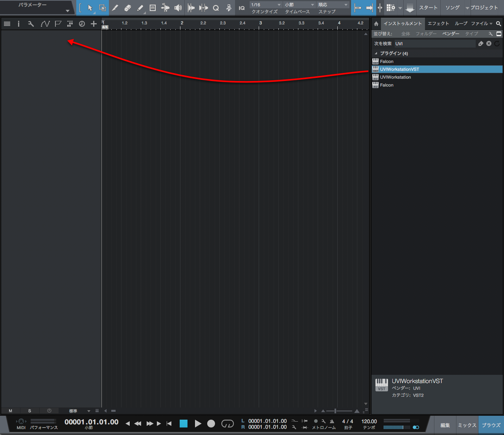The width and height of the screenshot is (504, 435).
Task: Choose the Range selection tool
Action: (102, 8)
